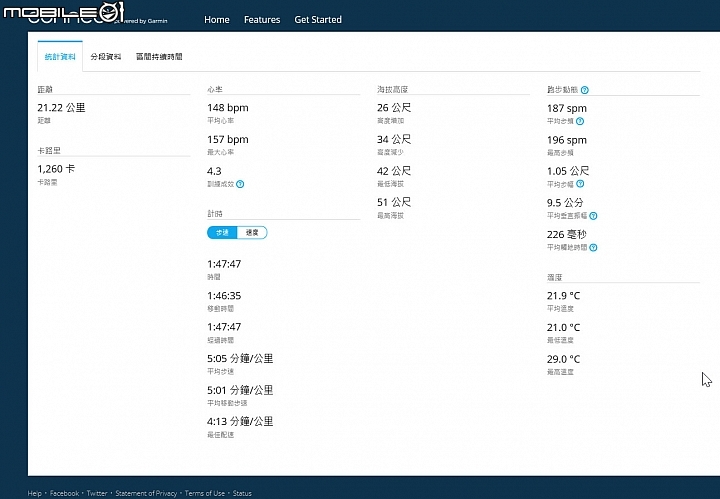The width and height of the screenshot is (720, 499).
Task: Click the 計時 section heading
Action: (215, 213)
